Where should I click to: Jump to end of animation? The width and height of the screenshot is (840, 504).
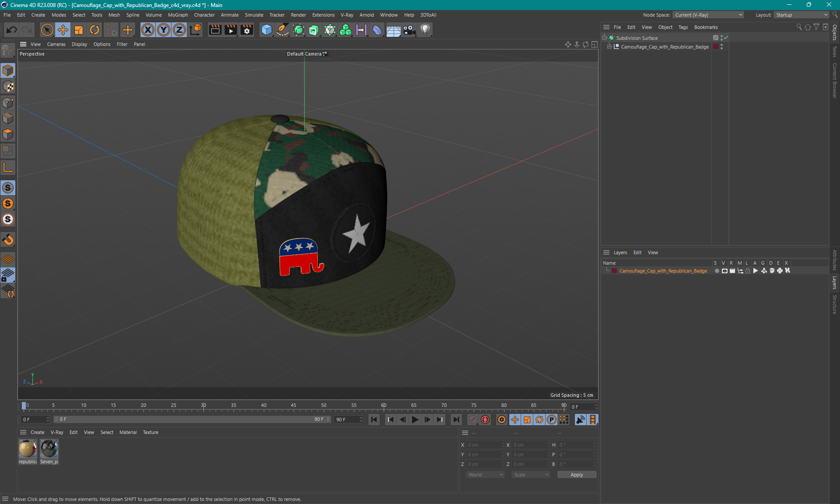[456, 420]
